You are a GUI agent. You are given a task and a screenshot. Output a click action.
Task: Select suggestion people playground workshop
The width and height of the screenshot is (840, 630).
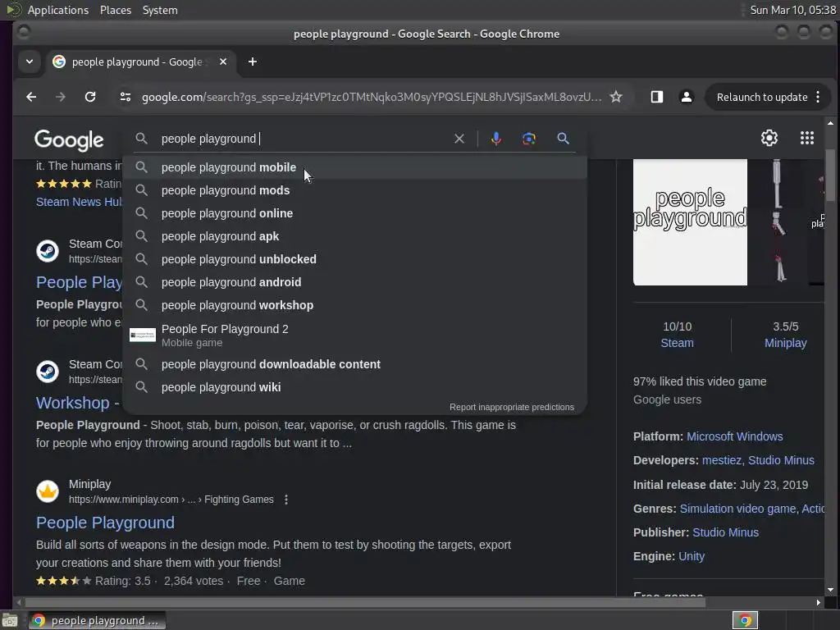[x=354, y=305]
